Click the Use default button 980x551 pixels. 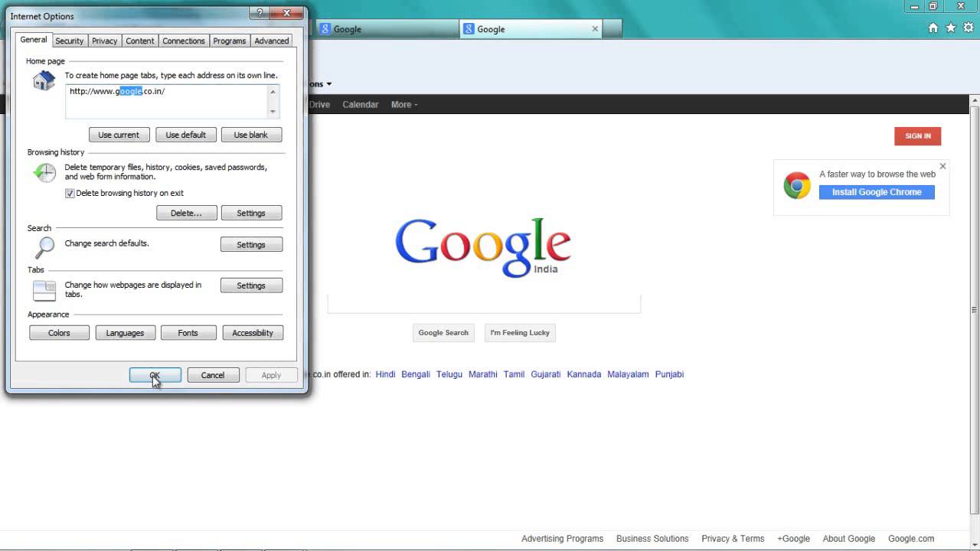click(186, 135)
